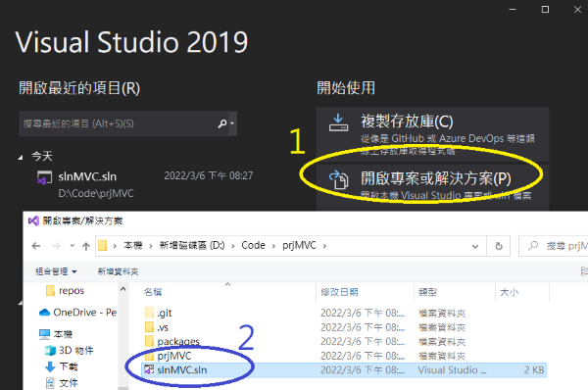Click the slnMVC.sln solution icon in recent list

[45, 177]
